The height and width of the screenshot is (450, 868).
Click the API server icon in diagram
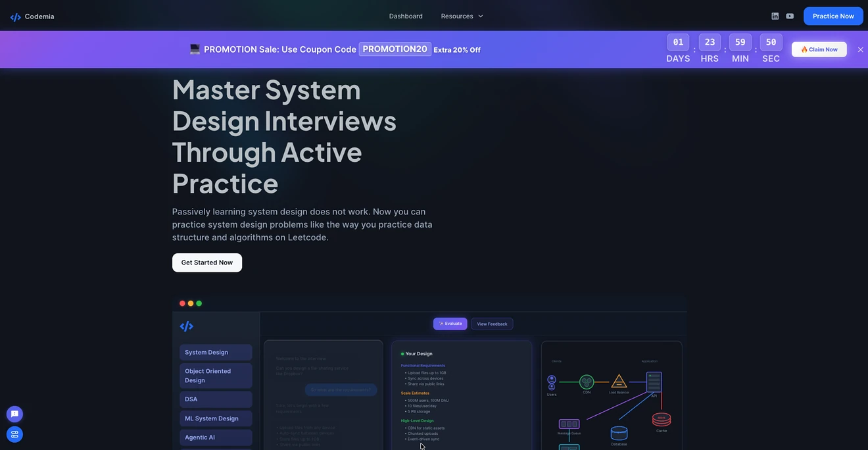(654, 382)
